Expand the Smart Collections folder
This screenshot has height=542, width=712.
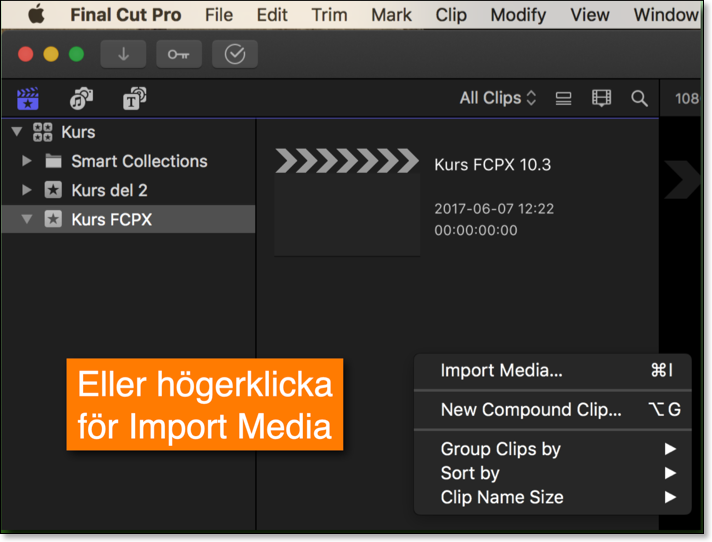[27, 161]
